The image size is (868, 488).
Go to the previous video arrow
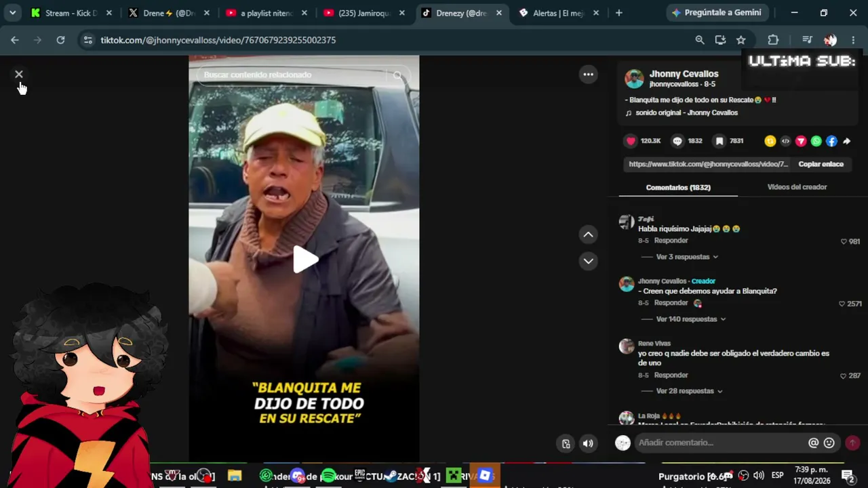click(589, 235)
